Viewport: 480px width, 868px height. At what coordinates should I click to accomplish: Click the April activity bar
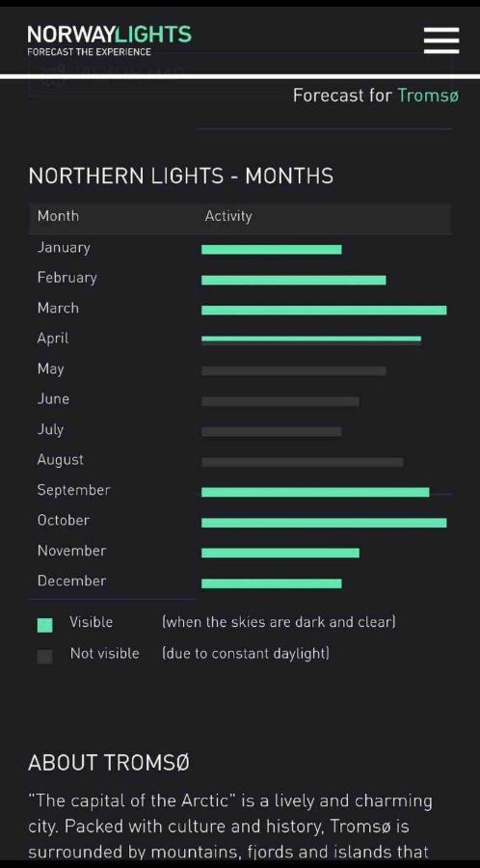(311, 339)
